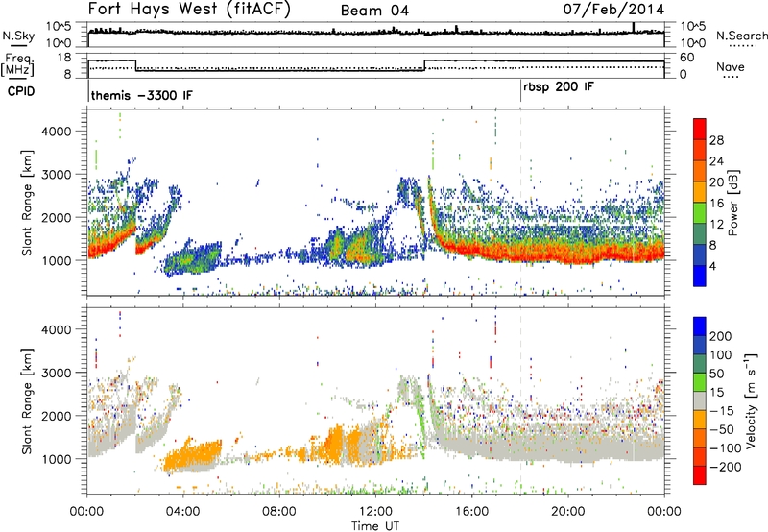
Task: Click the '28' value on the power scale
Action: [716, 140]
